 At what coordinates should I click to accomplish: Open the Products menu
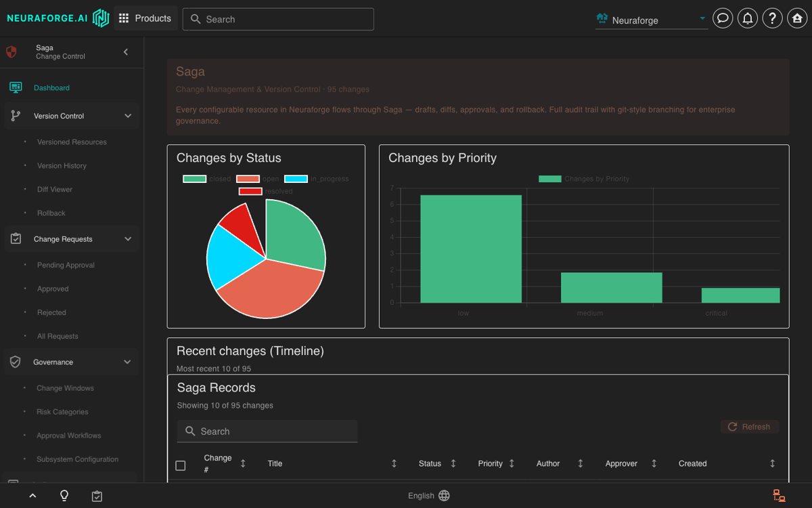(x=145, y=18)
